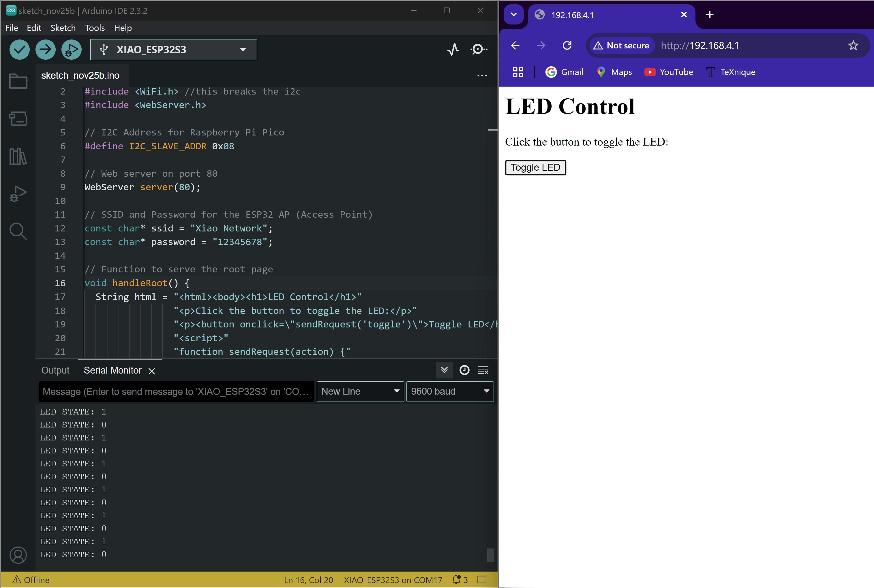Open the Sketch menu
Viewport: 874px width, 588px height.
click(63, 28)
